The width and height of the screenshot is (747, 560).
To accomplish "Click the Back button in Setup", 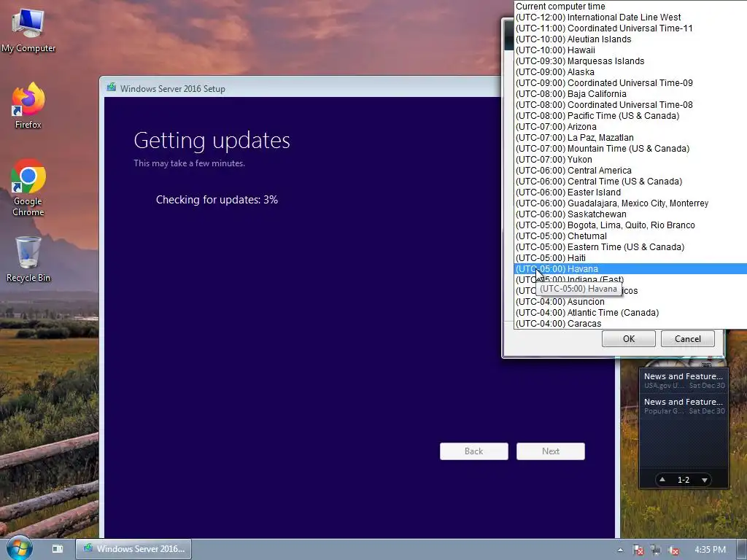I will [473, 451].
